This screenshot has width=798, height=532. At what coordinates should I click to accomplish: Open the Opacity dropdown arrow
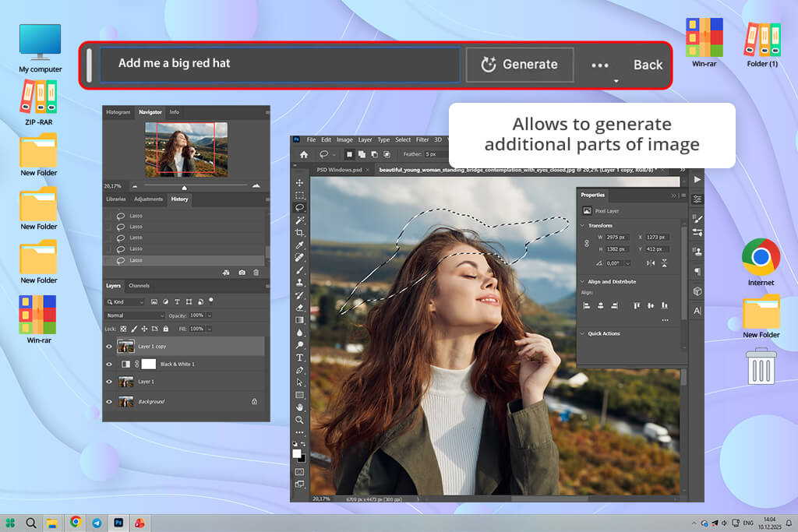(209, 315)
